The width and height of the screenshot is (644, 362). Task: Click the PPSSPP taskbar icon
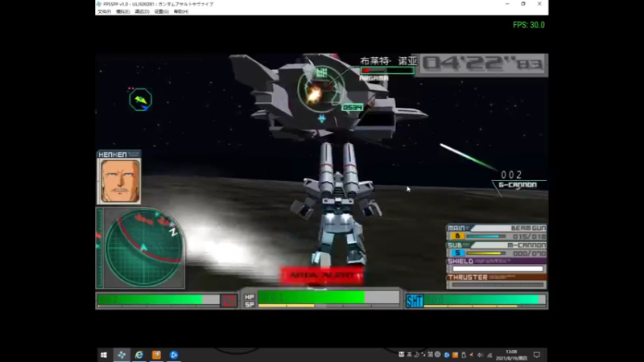(x=122, y=355)
